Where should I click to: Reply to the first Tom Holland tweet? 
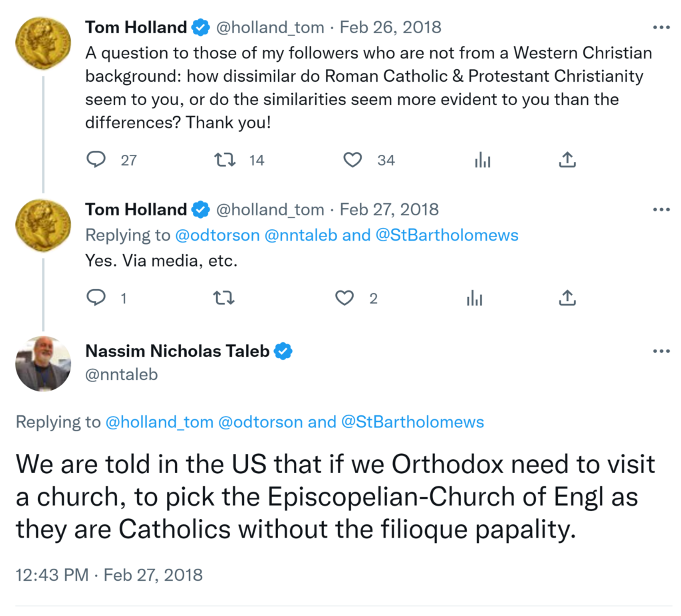click(96, 160)
